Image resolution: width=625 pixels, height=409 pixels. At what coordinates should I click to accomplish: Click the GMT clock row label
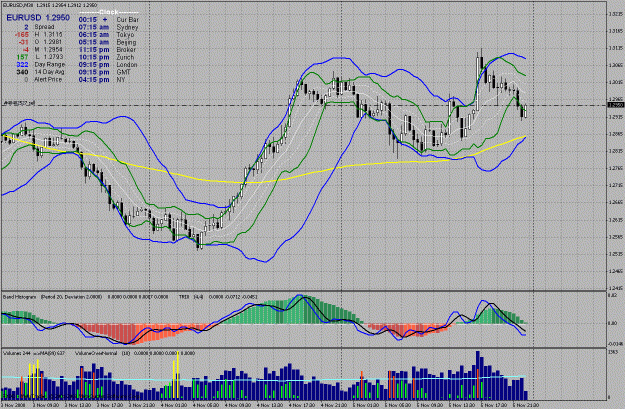tap(124, 72)
